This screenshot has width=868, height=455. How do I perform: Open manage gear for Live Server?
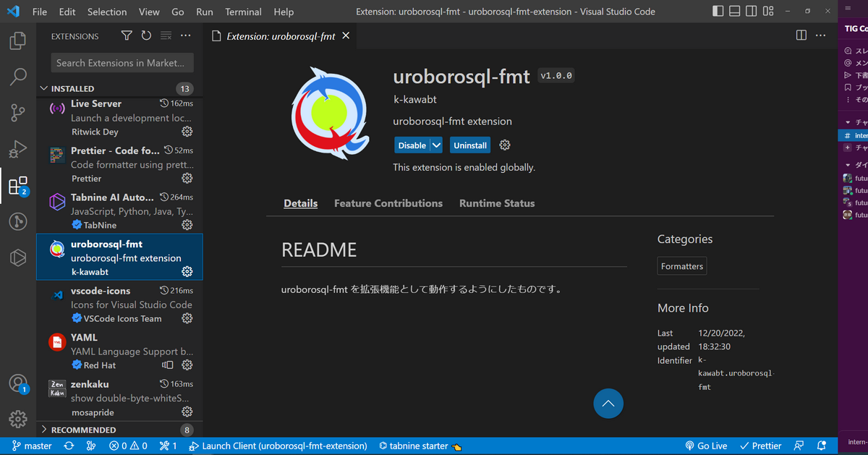coord(187,132)
